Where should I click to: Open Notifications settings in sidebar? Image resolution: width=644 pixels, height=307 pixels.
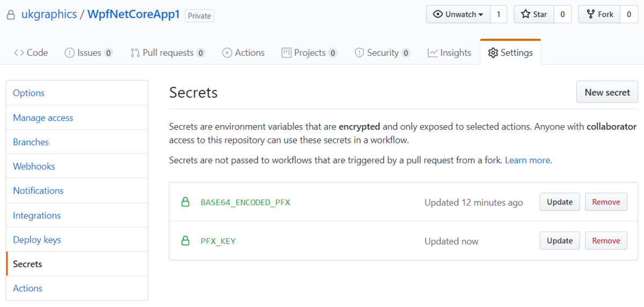point(77,191)
